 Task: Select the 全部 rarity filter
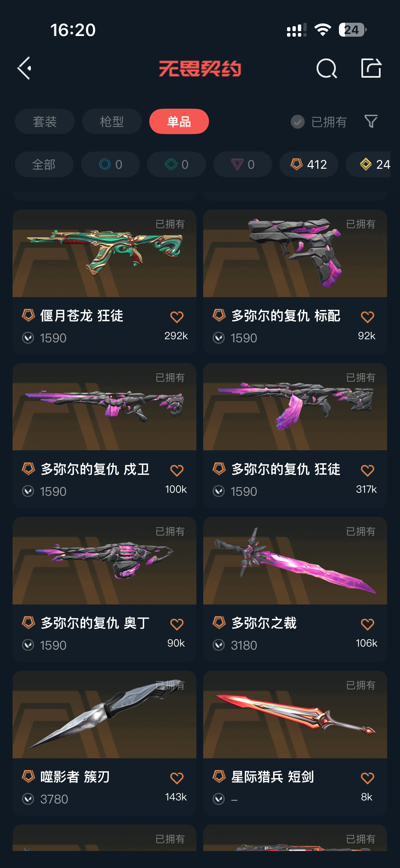44,164
